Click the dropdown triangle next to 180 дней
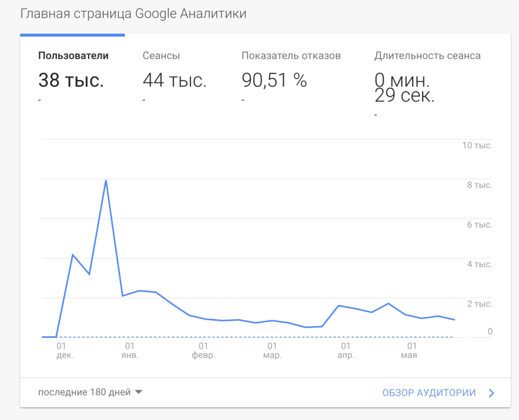 pos(139,392)
